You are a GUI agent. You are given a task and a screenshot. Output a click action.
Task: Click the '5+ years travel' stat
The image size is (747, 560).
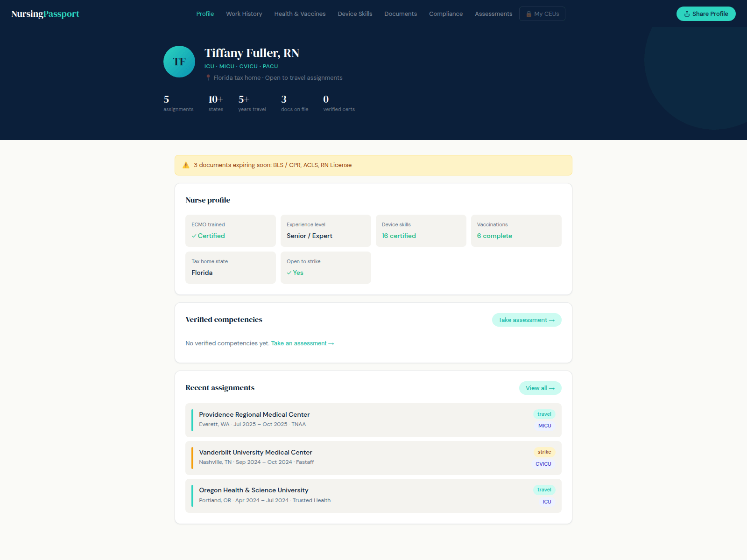[x=252, y=103]
